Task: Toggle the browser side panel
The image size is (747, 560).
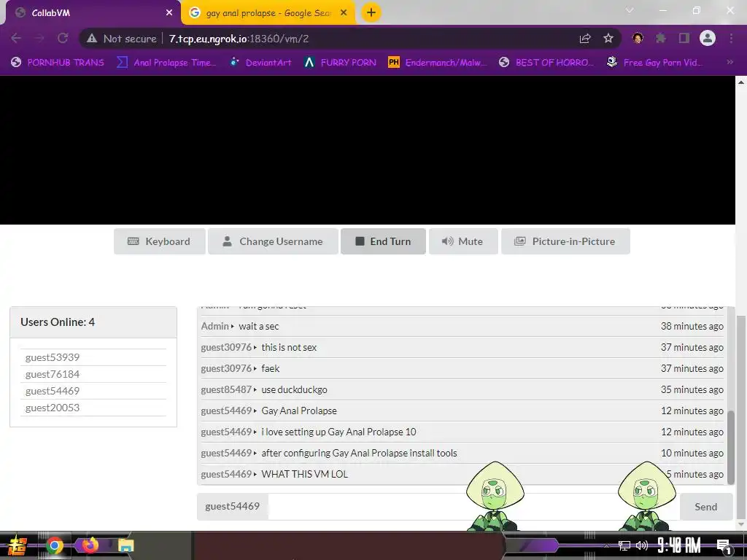Action: [x=684, y=38]
